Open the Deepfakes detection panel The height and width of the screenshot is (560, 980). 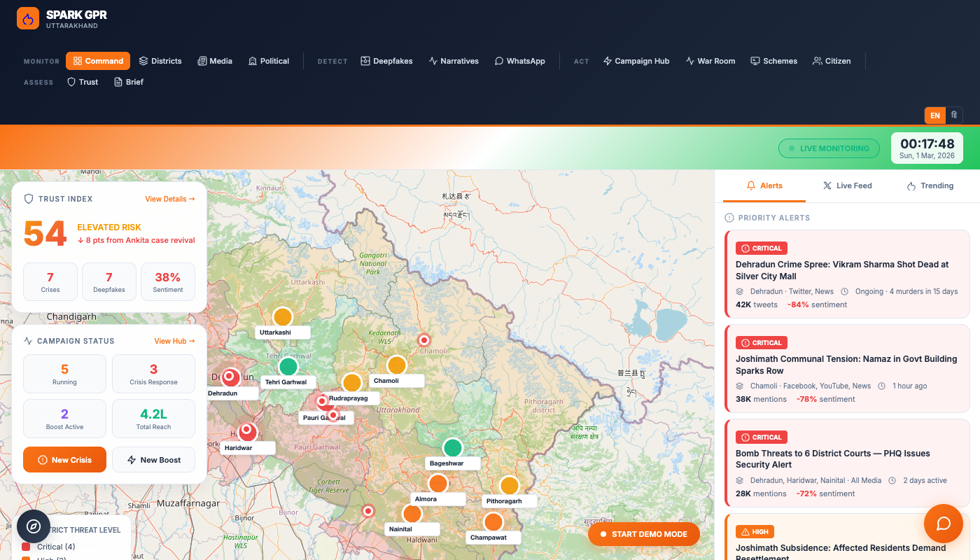[x=386, y=61]
